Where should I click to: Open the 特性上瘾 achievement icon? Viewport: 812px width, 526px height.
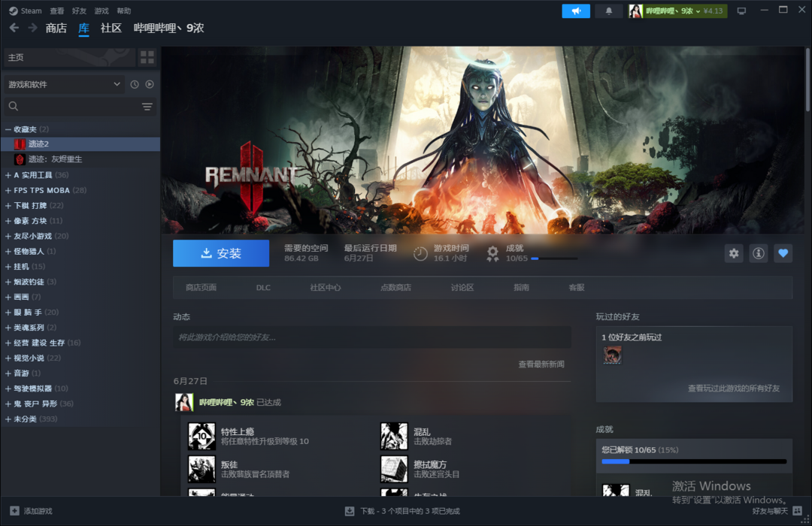[x=201, y=436]
